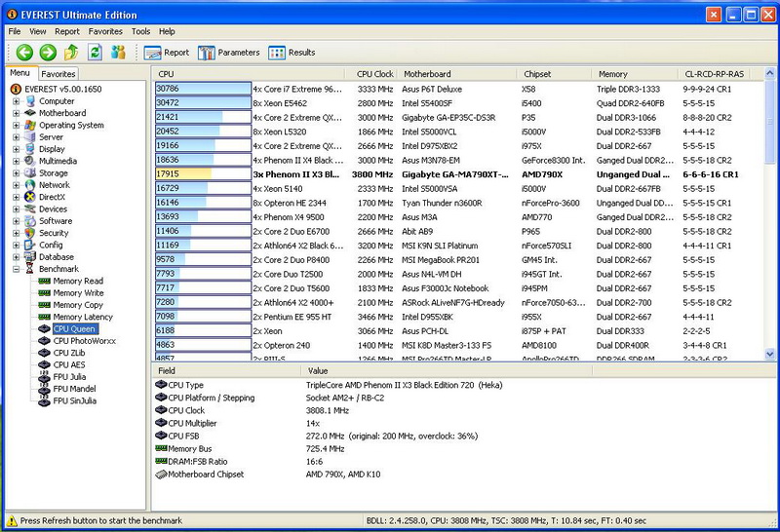Sort by Chipset column header
Viewport: 780px width, 532px height.
[554, 74]
